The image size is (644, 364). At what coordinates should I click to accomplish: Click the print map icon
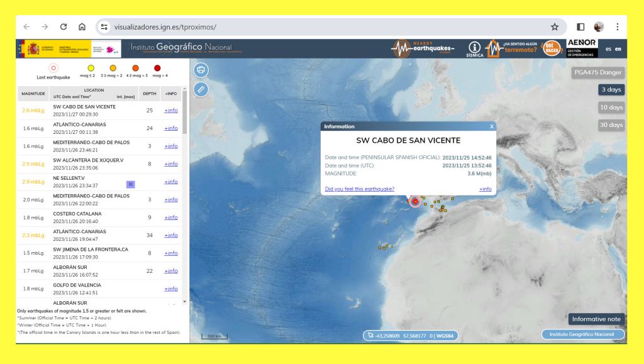(201, 70)
